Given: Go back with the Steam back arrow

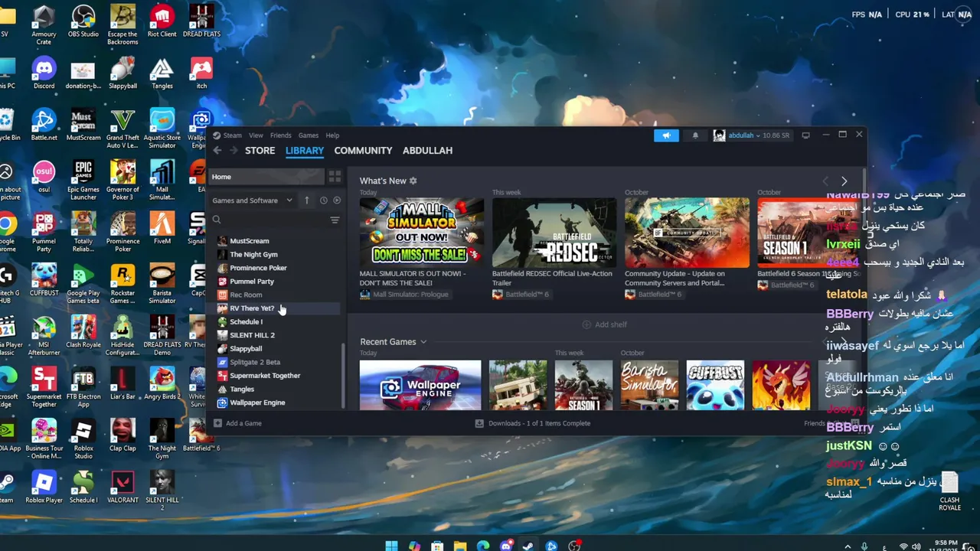Looking at the screenshot, I should (217, 151).
